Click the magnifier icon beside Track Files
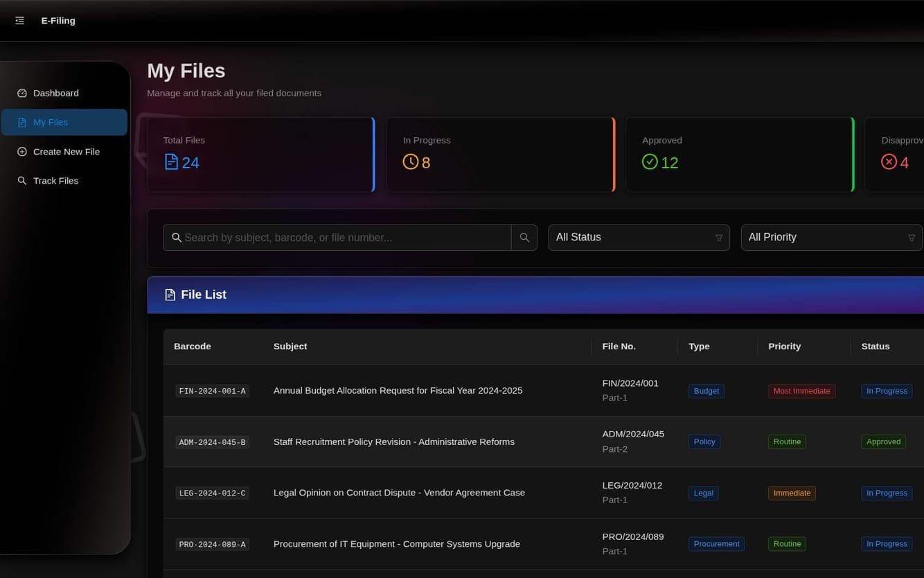The height and width of the screenshot is (578, 924). coord(22,181)
